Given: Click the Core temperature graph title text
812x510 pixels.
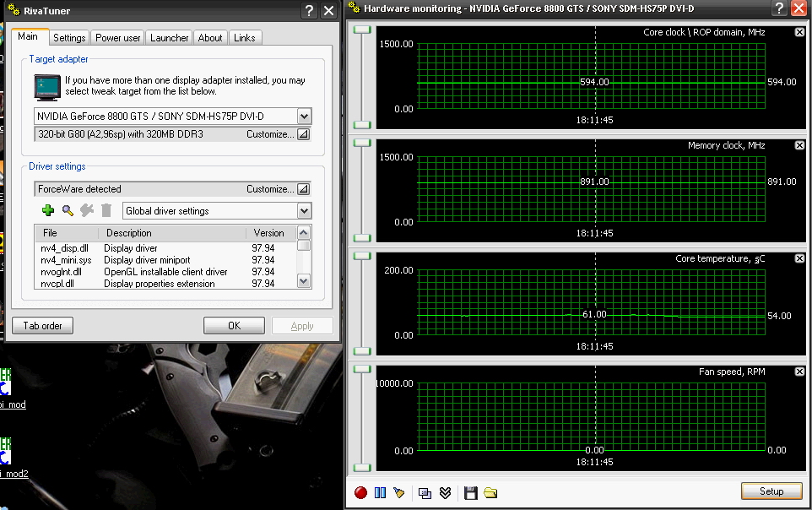Looking at the screenshot, I should pyautogui.click(x=720, y=258).
